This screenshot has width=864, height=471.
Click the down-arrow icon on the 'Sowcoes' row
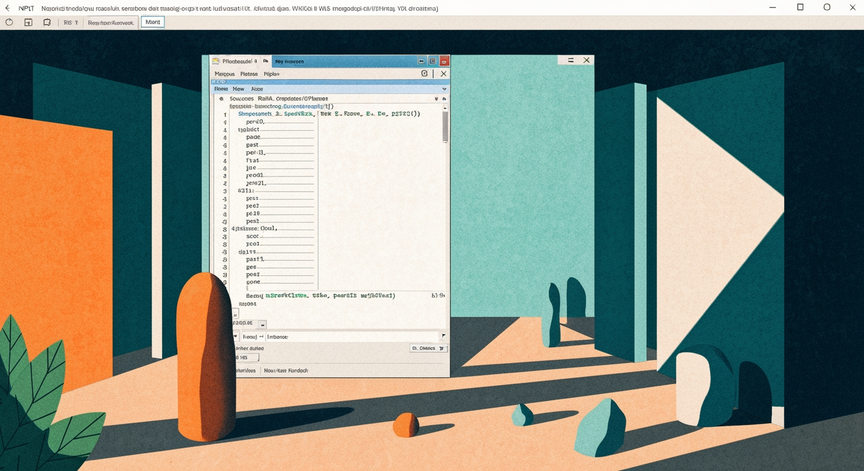coord(436,99)
